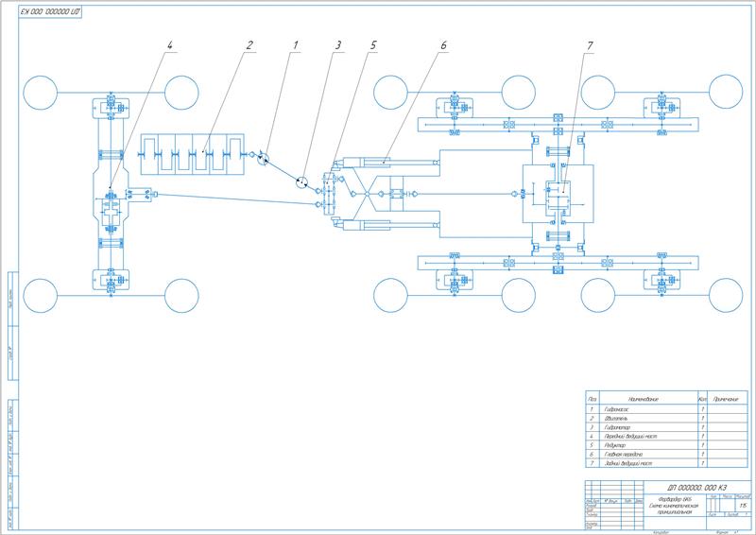Image resolution: width=756 pixels, height=535 pixels.
Task: Click the hydraulic pump circle symbol
Action: point(263,159)
